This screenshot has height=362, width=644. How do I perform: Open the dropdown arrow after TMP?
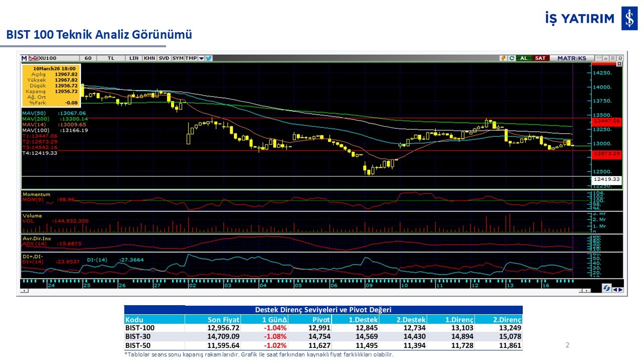[x=201, y=58]
